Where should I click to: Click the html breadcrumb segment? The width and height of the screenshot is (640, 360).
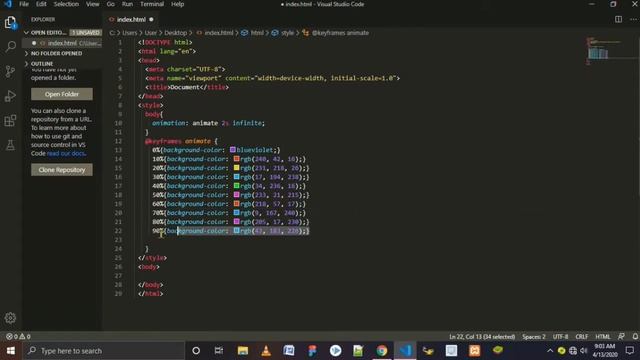pyautogui.click(x=253, y=33)
